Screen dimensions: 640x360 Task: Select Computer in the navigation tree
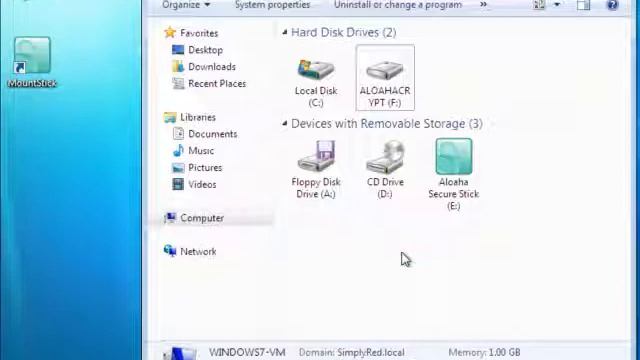point(202,218)
